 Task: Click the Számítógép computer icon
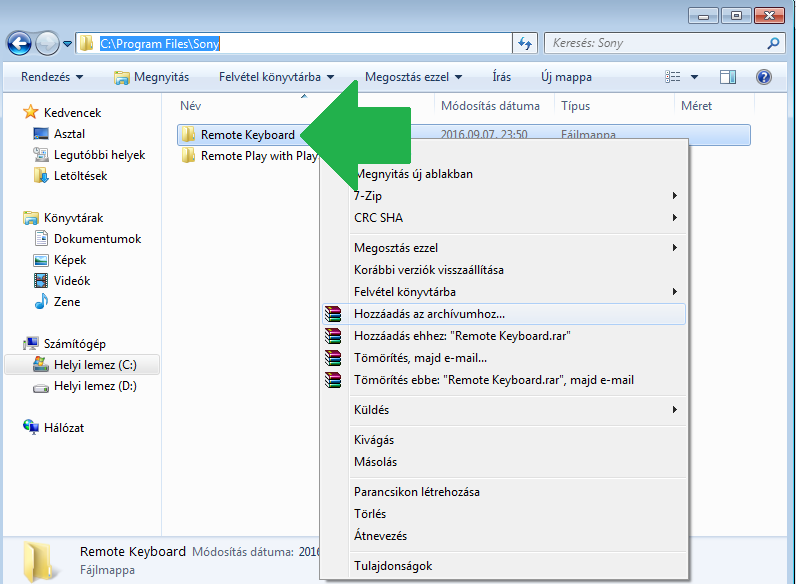(30, 344)
